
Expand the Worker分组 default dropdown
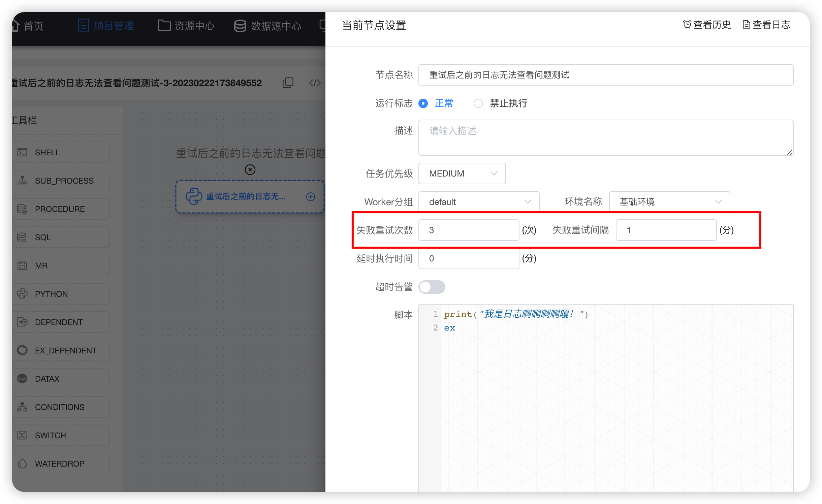(x=479, y=202)
